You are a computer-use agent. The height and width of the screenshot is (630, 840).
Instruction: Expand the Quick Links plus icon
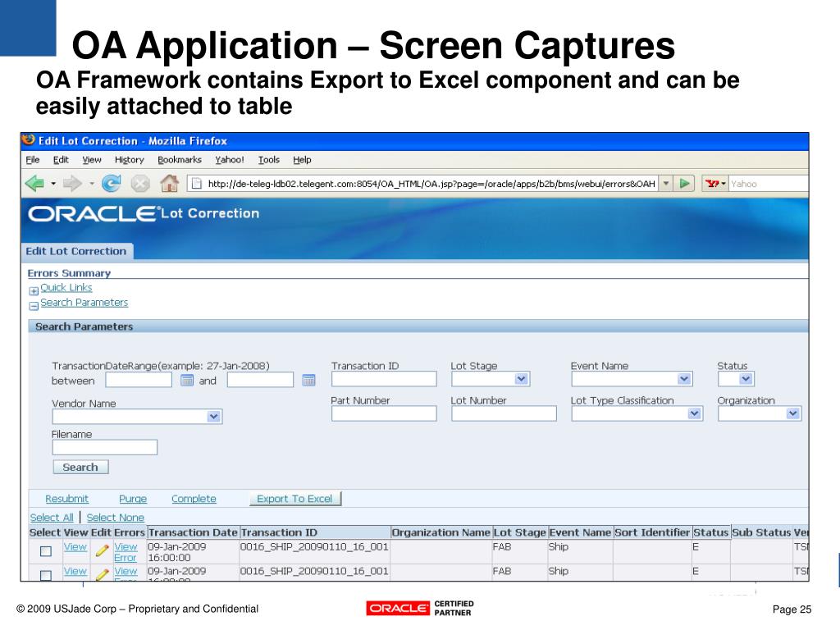tap(34, 291)
